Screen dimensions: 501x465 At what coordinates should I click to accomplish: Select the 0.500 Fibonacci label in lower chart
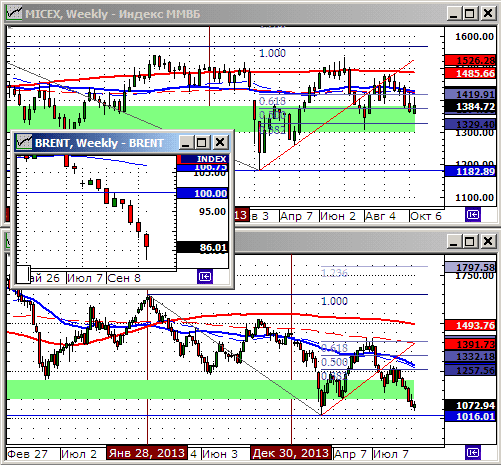click(x=334, y=362)
